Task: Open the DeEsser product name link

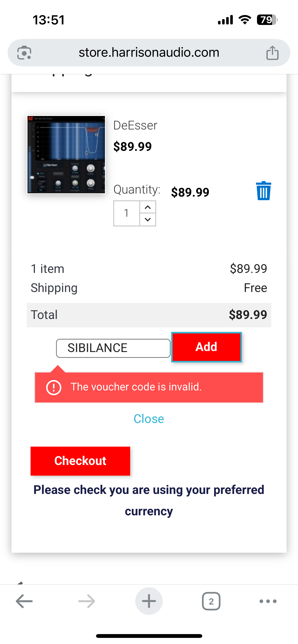Action: pos(135,125)
